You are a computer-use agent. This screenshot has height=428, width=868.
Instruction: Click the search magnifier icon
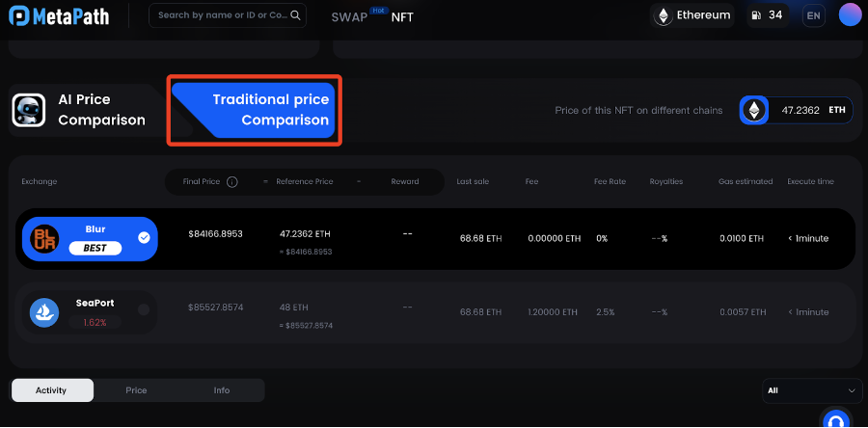tap(296, 15)
